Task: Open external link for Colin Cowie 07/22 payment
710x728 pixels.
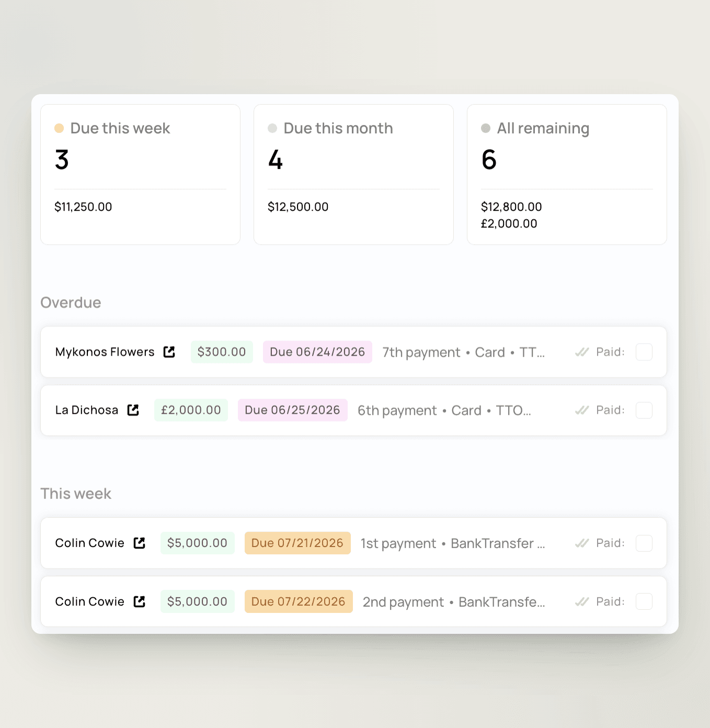Action: point(140,601)
